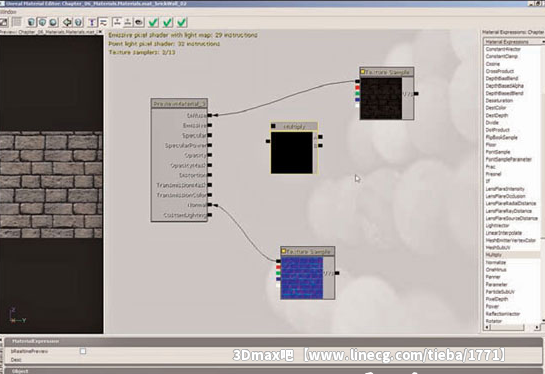This screenshot has width=545, height=374.
Task: Click the Diffuse input connector on material node
Action: (x=210, y=115)
